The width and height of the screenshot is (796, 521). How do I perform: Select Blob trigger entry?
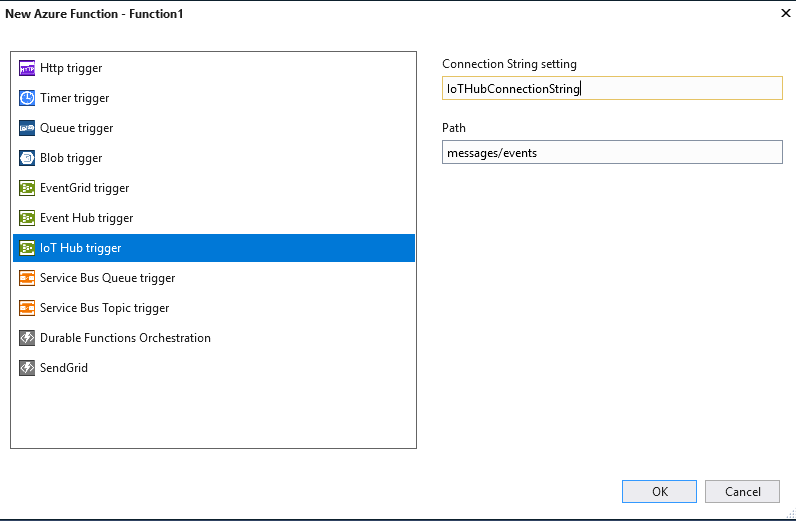71,158
